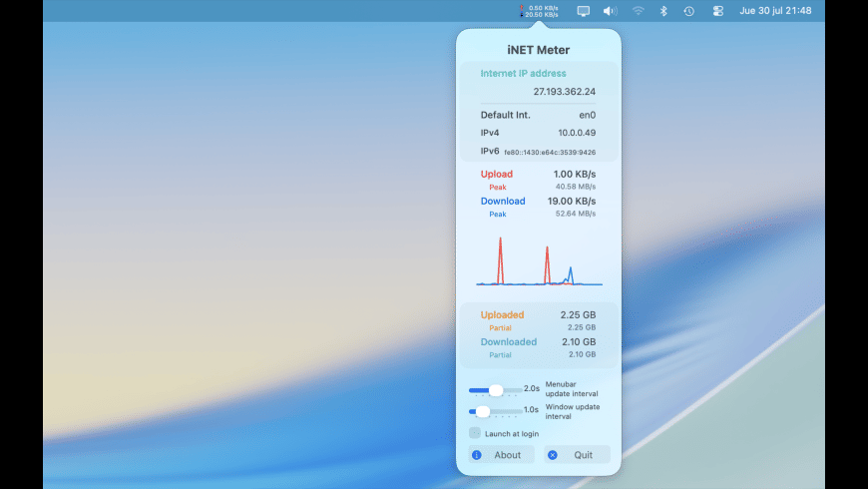Select the IPv6 address fe80::1430:e64c:3539:9426
This screenshot has height=489, width=868.
(x=550, y=153)
